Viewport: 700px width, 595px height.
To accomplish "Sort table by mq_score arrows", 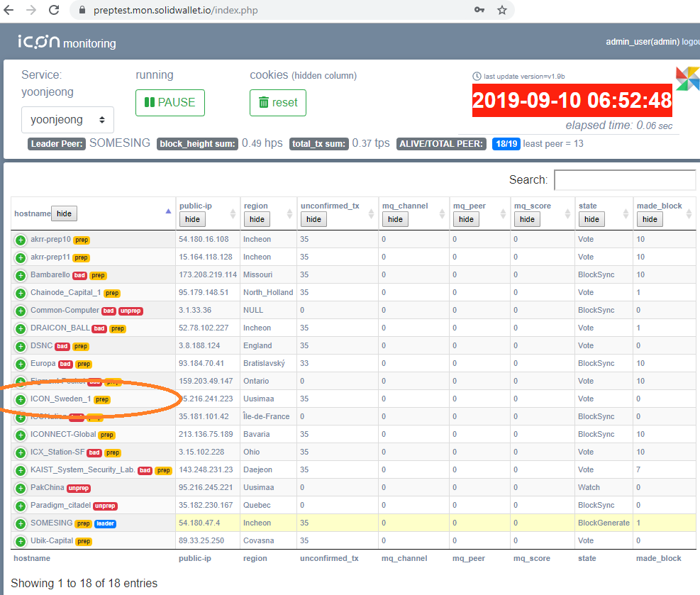I will [x=567, y=213].
